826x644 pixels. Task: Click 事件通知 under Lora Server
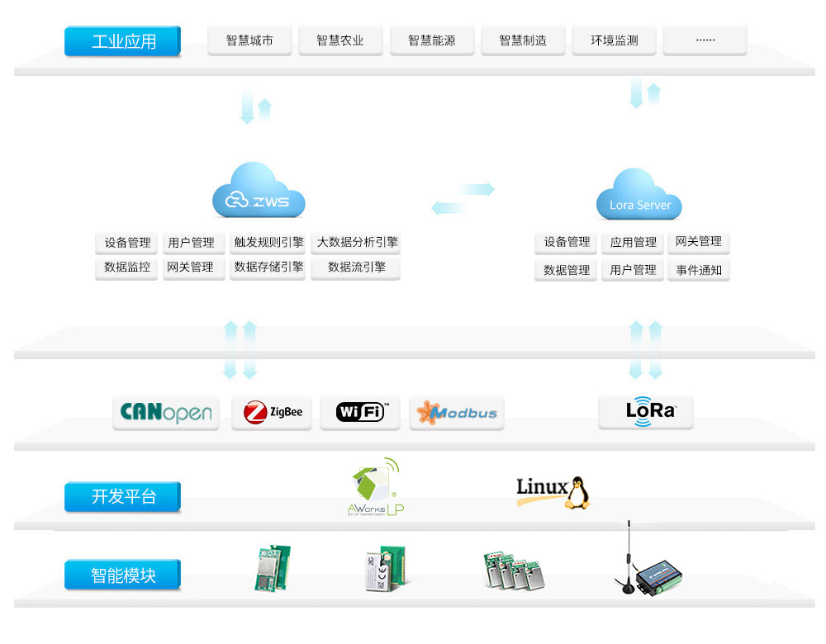coord(699,270)
